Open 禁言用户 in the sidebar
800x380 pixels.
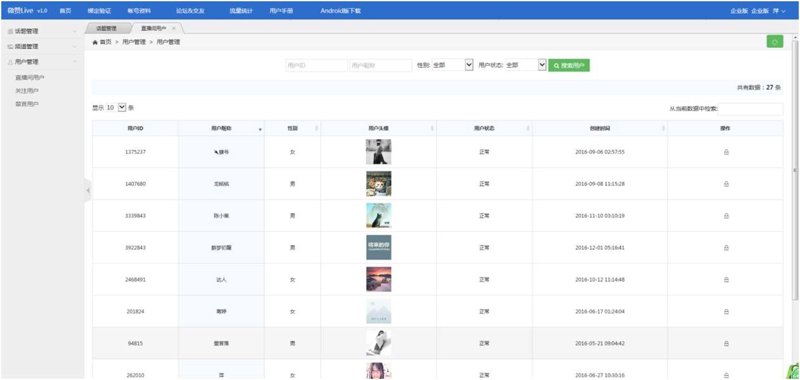pyautogui.click(x=28, y=104)
